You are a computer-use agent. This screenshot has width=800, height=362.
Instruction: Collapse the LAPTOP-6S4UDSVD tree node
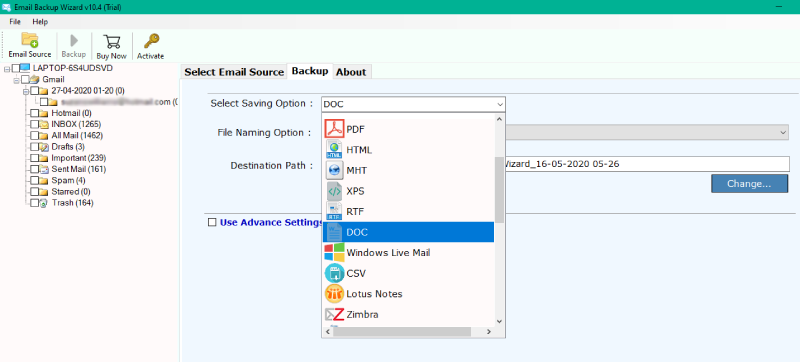coord(7,68)
